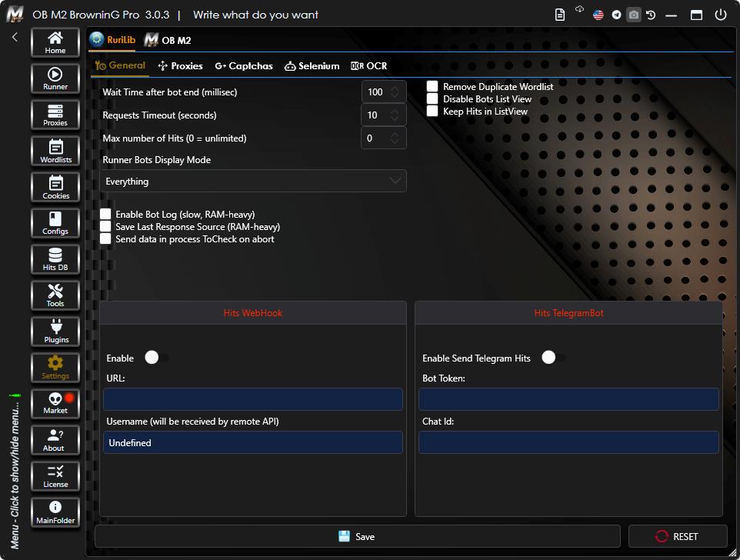The width and height of the screenshot is (740, 560).
Task: Open the Telegram icon in the title bar
Action: [616, 15]
